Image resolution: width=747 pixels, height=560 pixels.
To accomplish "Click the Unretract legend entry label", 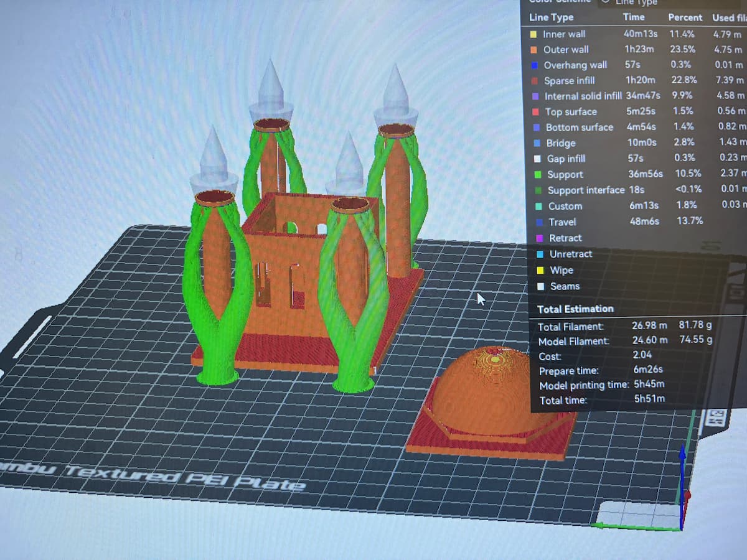I will pyautogui.click(x=570, y=254).
